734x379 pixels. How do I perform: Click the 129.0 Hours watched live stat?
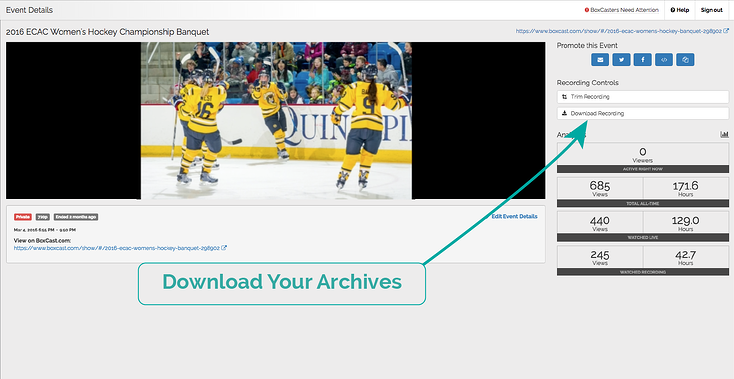686,223
